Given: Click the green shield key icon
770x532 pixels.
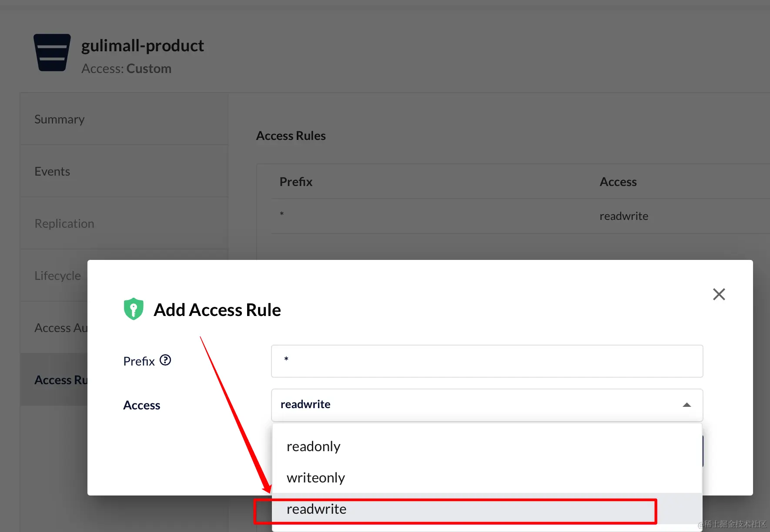Looking at the screenshot, I should (134, 309).
